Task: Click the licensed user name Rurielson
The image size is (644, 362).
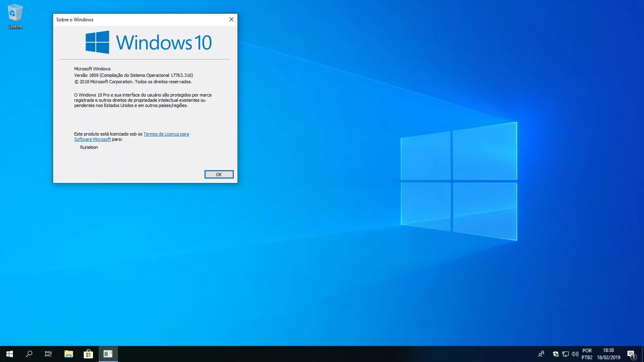Action: (89, 147)
